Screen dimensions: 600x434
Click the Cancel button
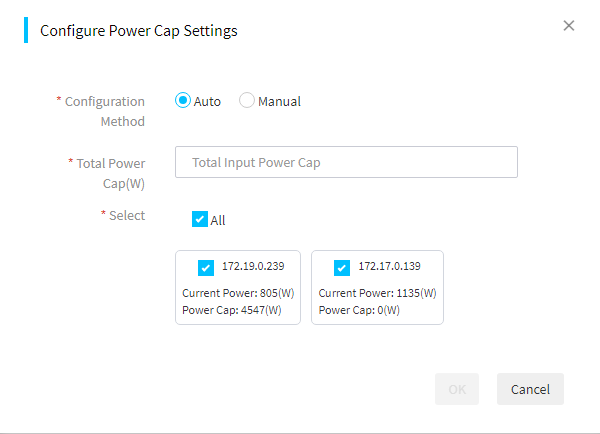(x=530, y=389)
